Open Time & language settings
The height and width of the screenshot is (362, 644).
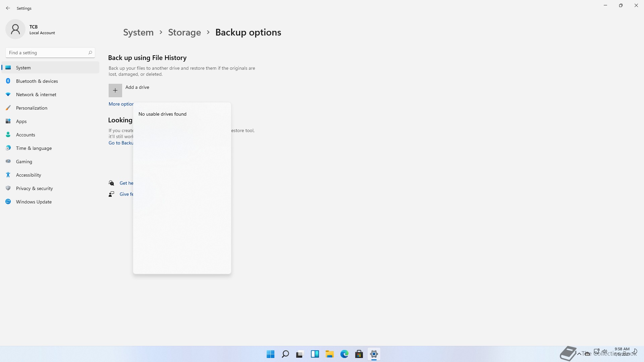(x=50, y=148)
